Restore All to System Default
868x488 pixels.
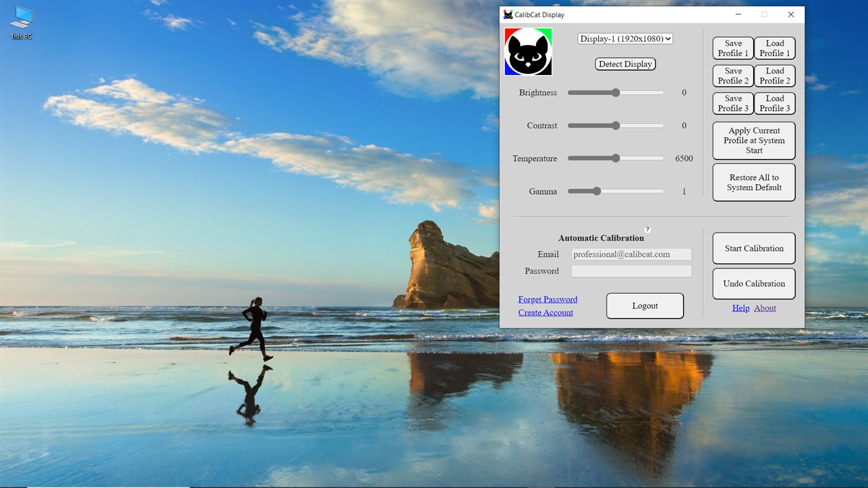(753, 182)
